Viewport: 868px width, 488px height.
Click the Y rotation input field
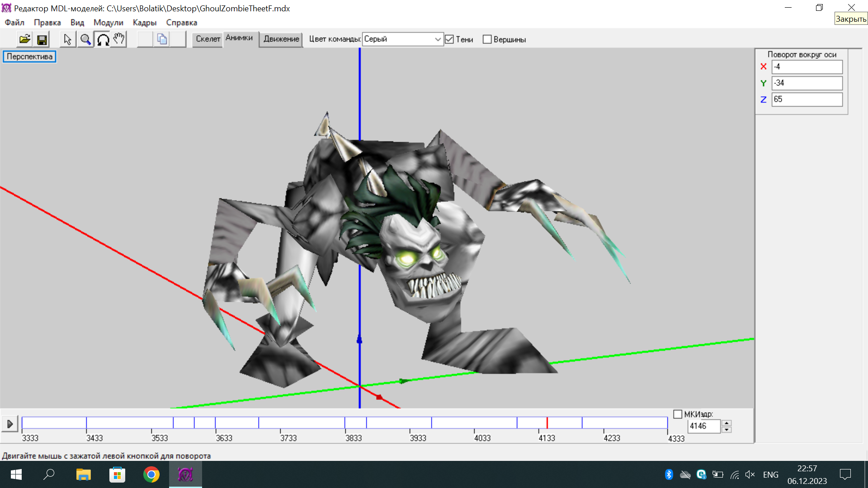[x=807, y=83]
